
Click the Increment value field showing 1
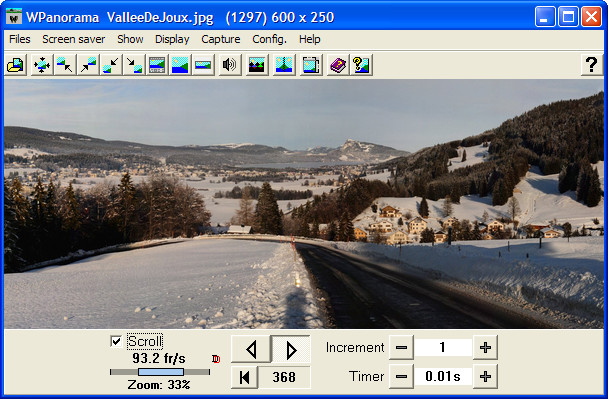(443, 347)
